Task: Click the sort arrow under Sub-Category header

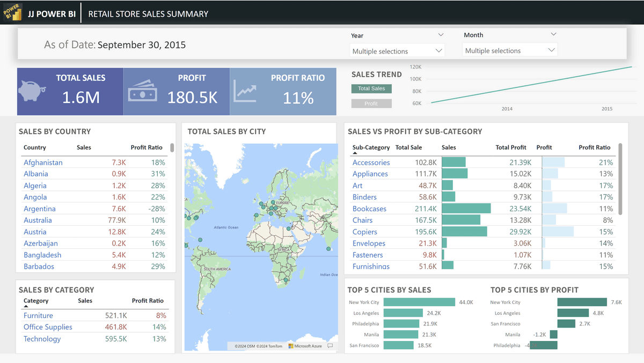Action: [x=355, y=153]
